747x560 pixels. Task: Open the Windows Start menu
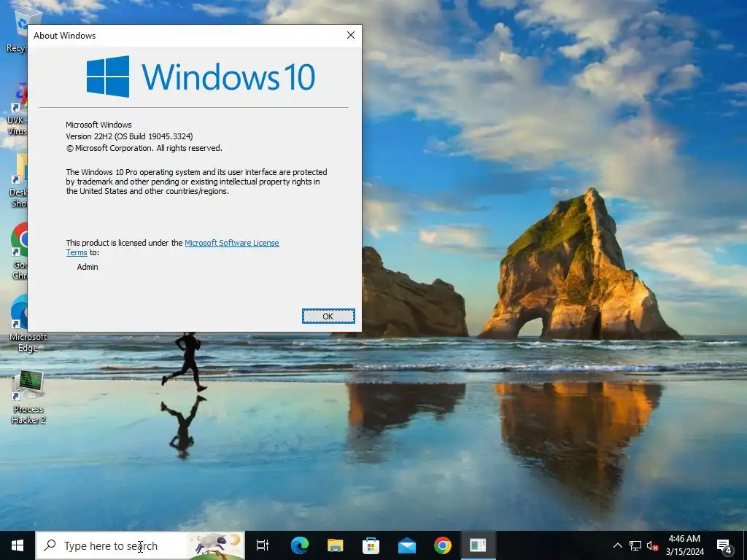point(18,545)
